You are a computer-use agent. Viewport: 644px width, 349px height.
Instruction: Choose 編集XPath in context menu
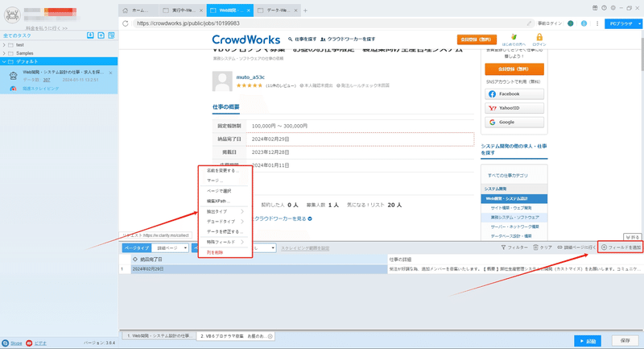[225, 201]
